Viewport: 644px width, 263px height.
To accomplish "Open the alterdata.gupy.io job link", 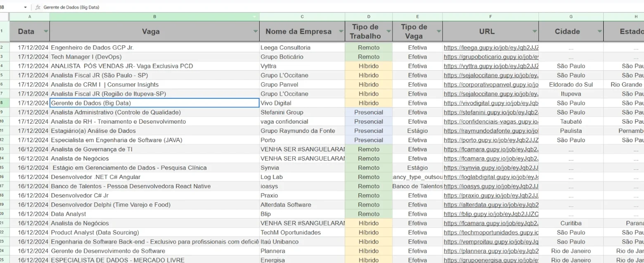I will tap(491, 205).
